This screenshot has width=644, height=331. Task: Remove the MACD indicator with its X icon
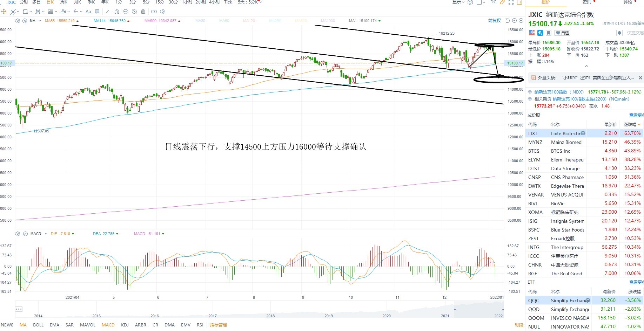pyautogui.click(x=25, y=234)
